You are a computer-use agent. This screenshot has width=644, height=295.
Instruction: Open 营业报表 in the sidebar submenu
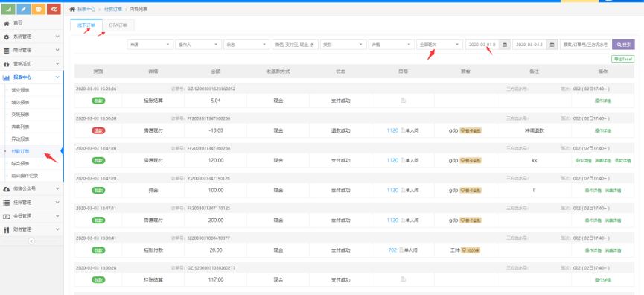click(x=21, y=90)
